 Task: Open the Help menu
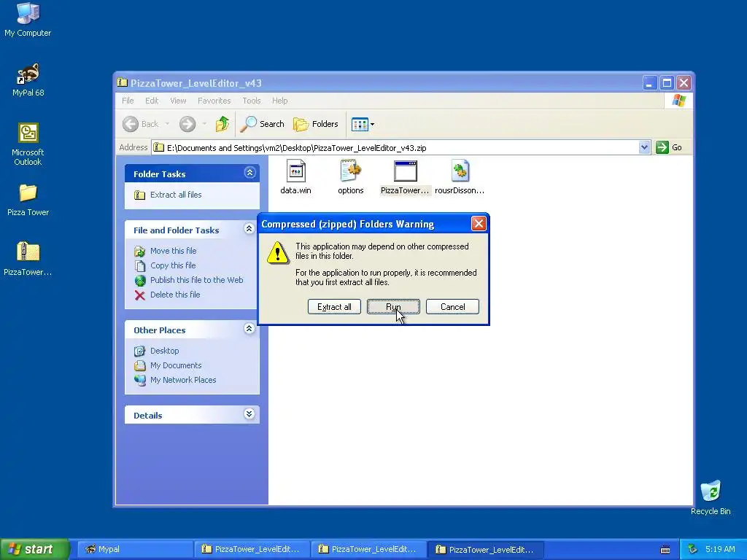(x=279, y=101)
